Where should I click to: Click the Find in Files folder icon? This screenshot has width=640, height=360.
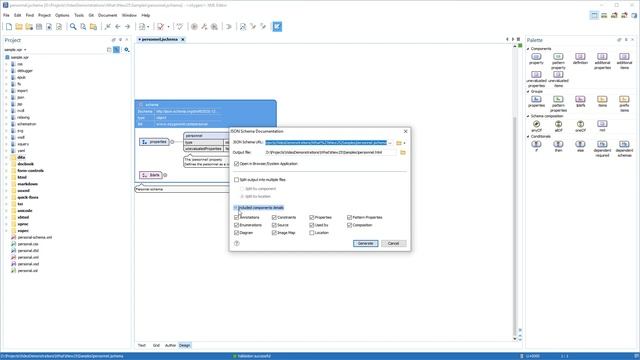click(93, 27)
